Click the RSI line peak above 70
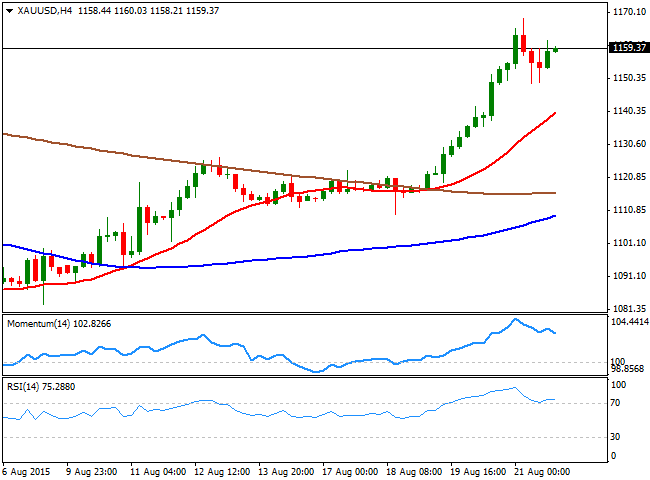 pos(515,388)
